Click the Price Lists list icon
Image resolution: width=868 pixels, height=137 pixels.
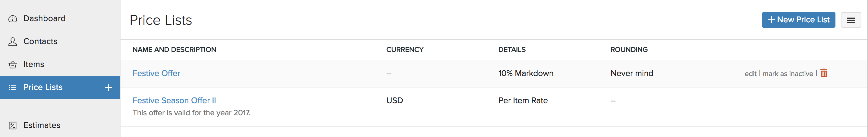13,88
